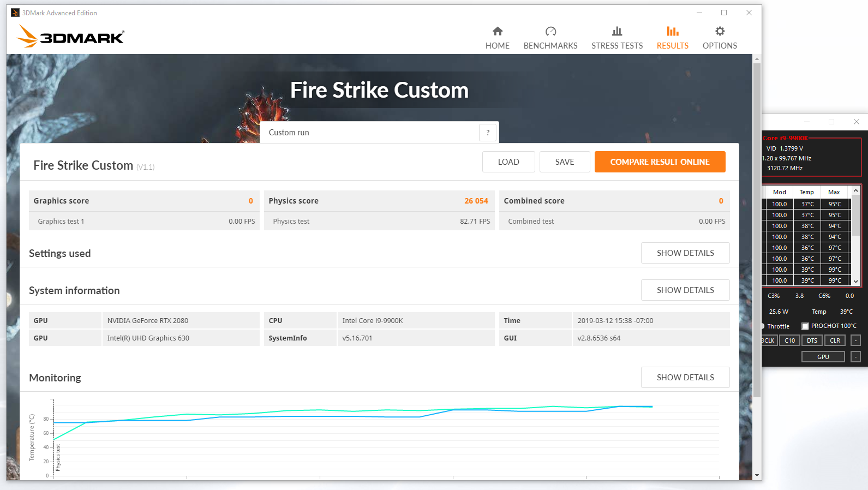Click the Temp column header
The image size is (868, 490).
tap(807, 192)
